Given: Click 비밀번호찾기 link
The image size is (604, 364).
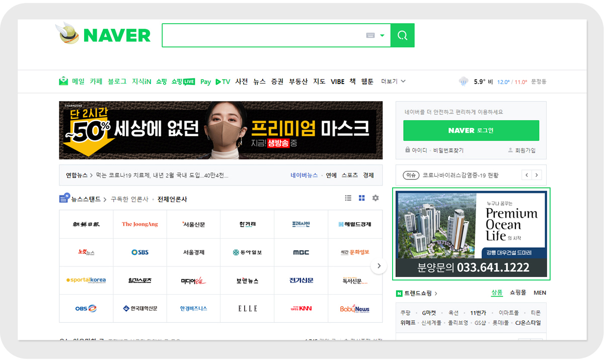Looking at the screenshot, I should pos(448,150).
